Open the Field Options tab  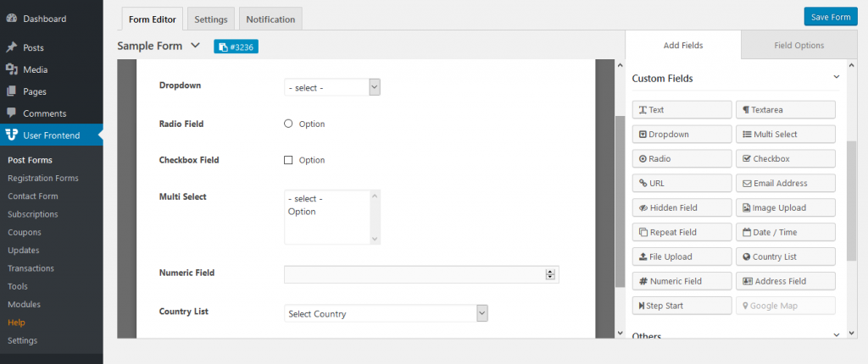[798, 46]
